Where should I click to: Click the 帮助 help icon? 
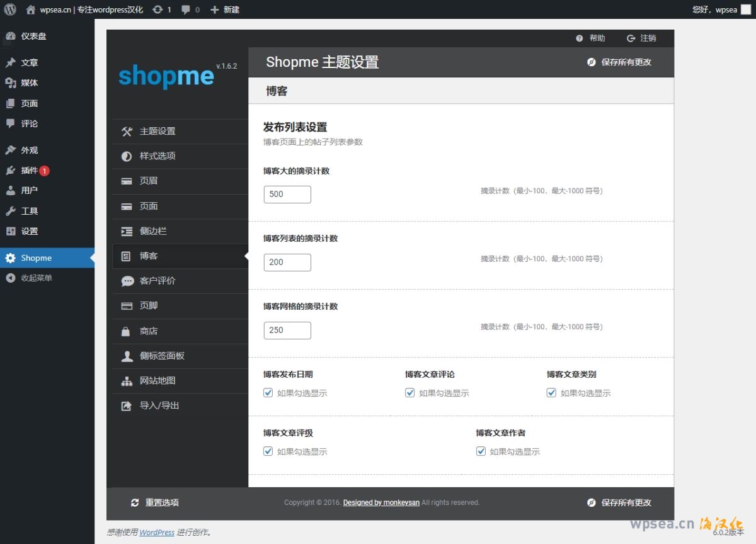point(580,38)
